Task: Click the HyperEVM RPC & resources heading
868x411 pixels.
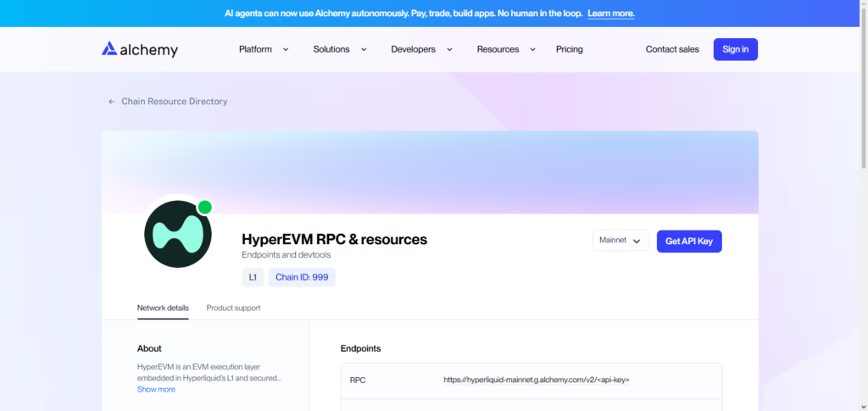Action: (x=334, y=240)
